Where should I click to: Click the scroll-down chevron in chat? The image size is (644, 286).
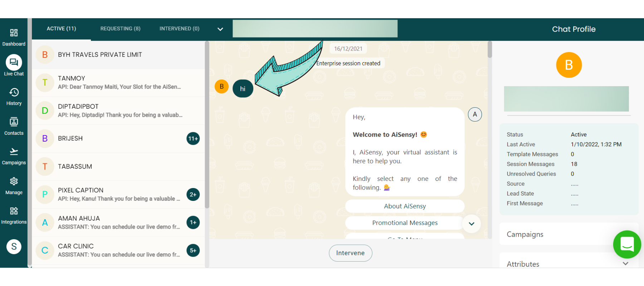pyautogui.click(x=472, y=224)
